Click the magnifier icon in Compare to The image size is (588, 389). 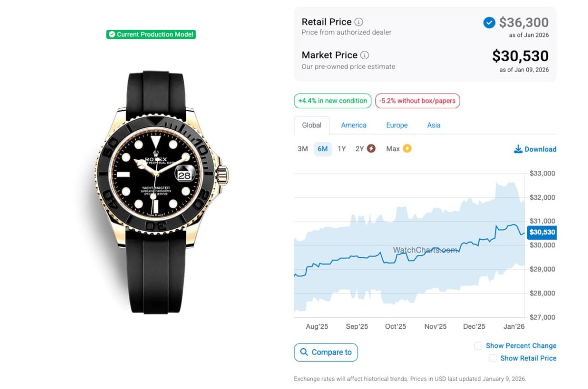pyautogui.click(x=304, y=352)
